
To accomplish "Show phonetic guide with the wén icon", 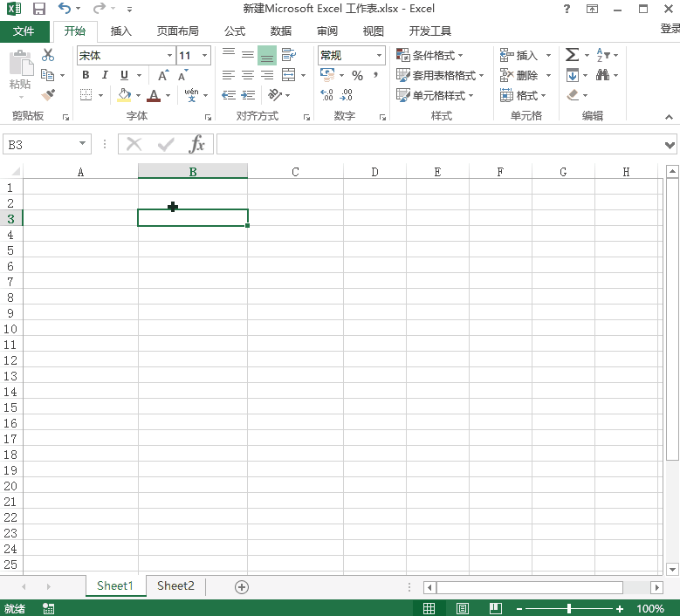I will pos(191,94).
